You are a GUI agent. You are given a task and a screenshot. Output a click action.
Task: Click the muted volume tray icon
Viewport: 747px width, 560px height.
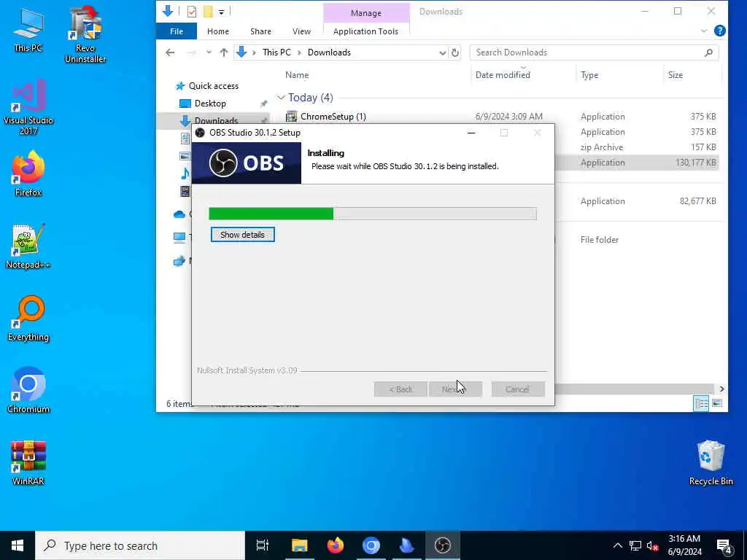[653, 545]
